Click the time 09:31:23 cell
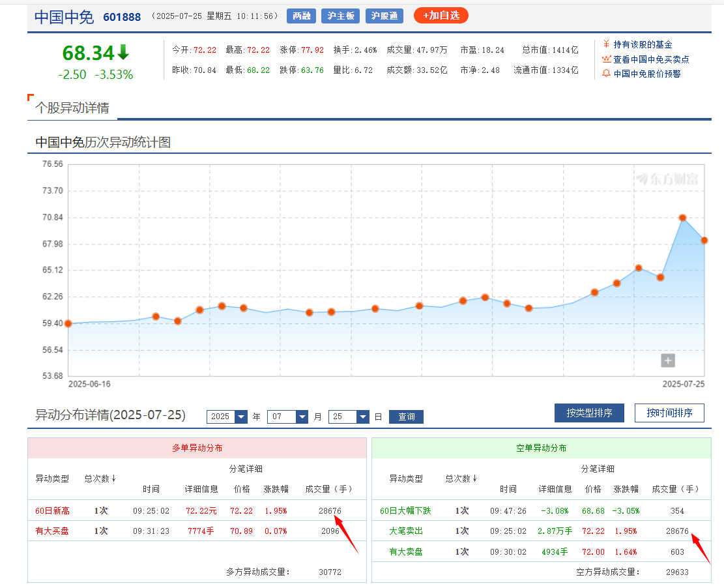The width and height of the screenshot is (724, 588). tap(151, 531)
